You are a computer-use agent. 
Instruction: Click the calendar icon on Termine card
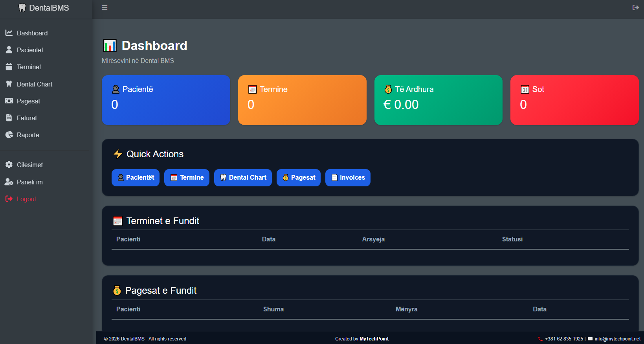coord(252,89)
